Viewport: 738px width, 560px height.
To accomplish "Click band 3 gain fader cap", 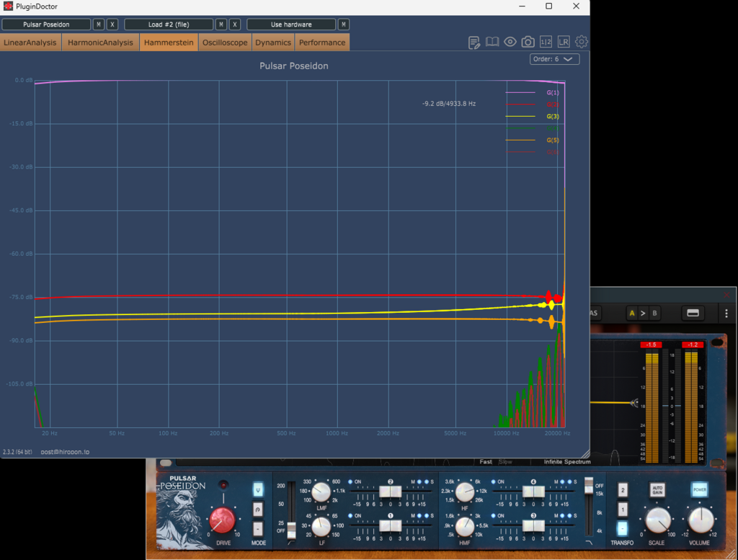I will tap(533, 525).
